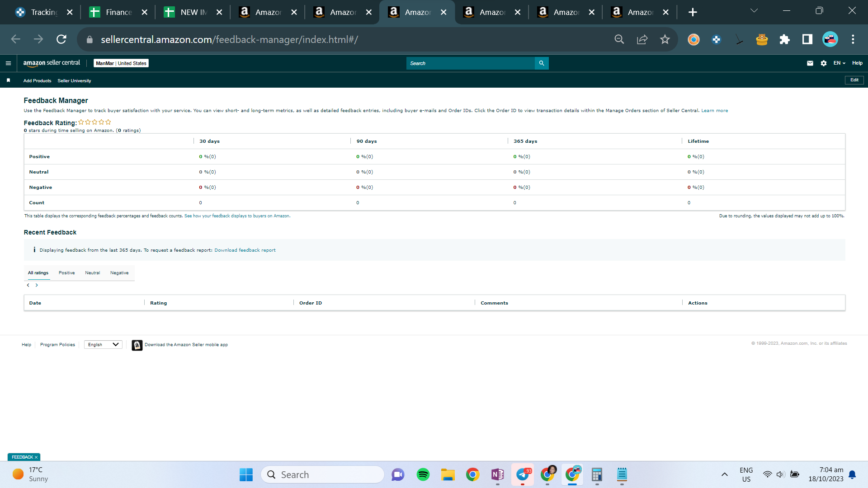
Task: Switch to the Positive feedback tab
Action: 66,273
